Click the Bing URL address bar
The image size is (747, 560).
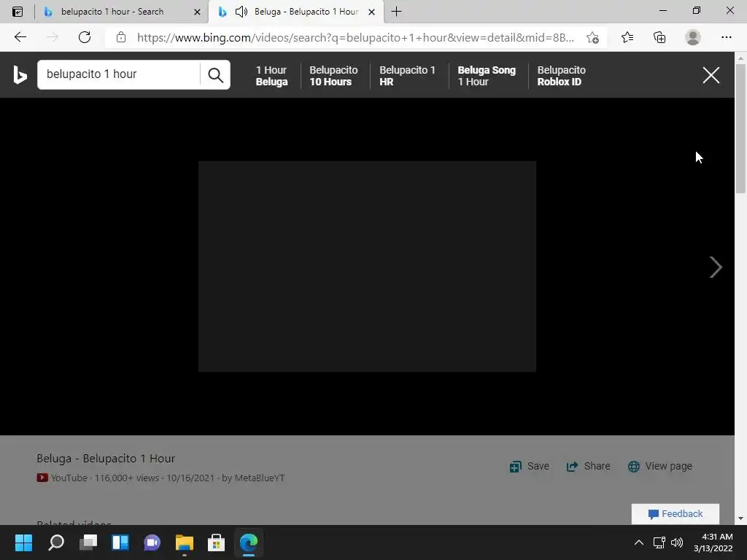click(x=355, y=38)
